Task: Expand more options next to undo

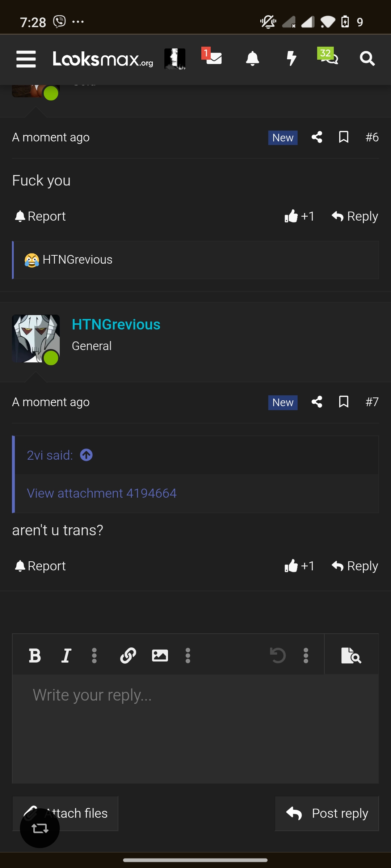Action: click(x=306, y=655)
